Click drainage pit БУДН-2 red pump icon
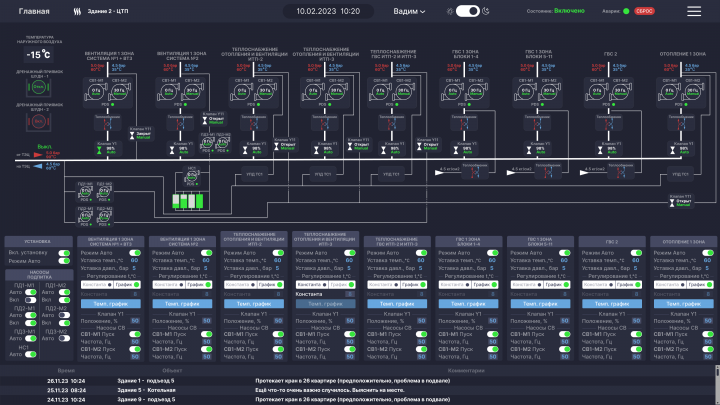The image size is (720, 405). pos(39,122)
